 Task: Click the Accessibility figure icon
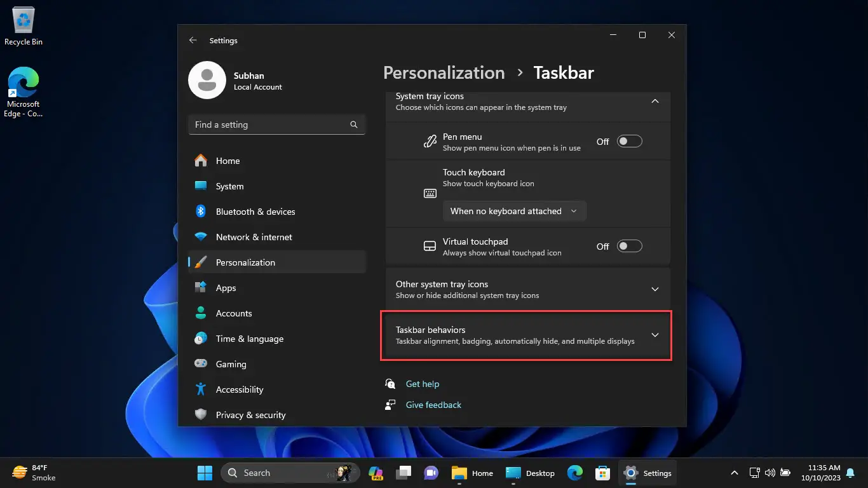201,390
